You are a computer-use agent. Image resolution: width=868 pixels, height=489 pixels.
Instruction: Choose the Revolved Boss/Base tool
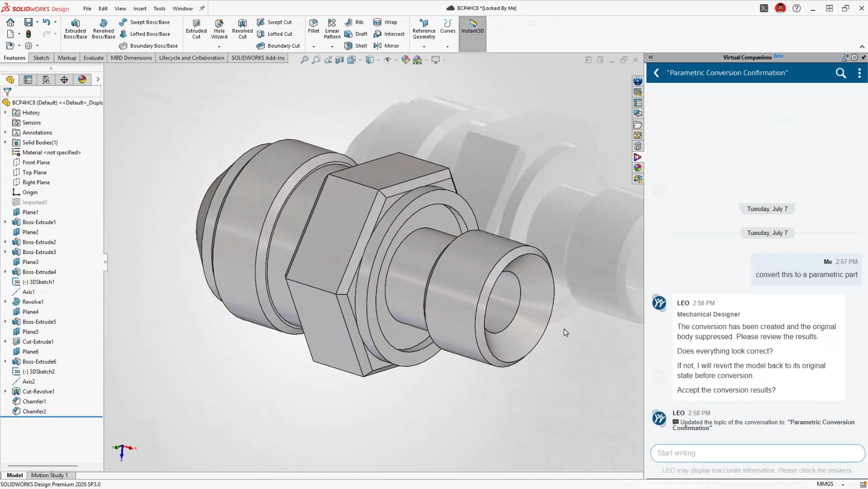pos(103,29)
